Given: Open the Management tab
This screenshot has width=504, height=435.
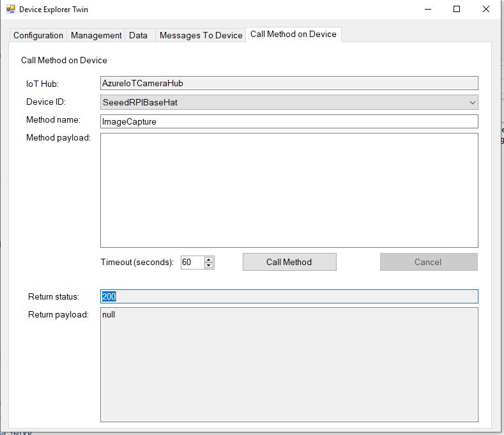Looking at the screenshot, I should click(x=96, y=36).
